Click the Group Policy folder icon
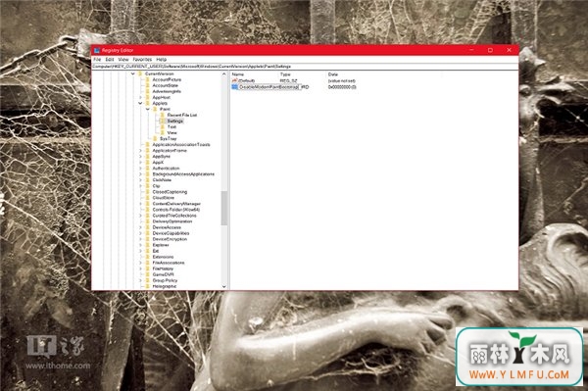This screenshot has height=391, width=588. click(x=147, y=280)
